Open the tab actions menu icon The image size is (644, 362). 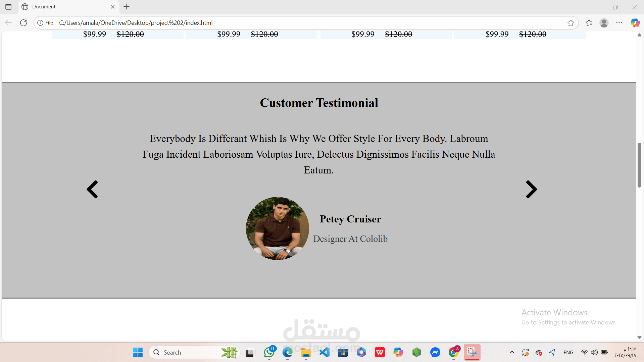pos(8,7)
